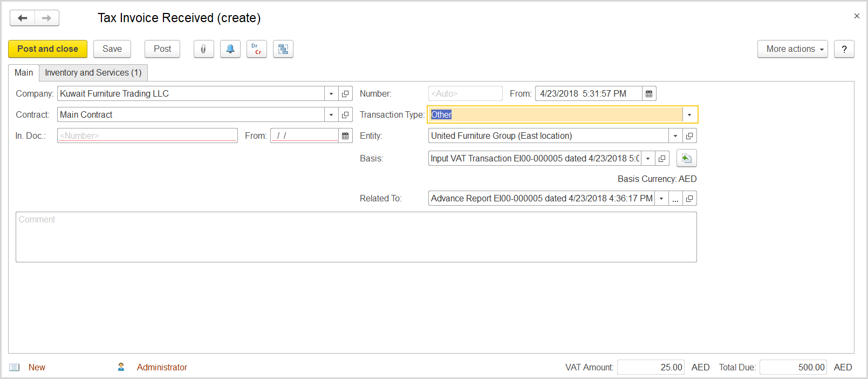This screenshot has height=379, width=868.
Task: Click the Administrator link
Action: pos(162,367)
